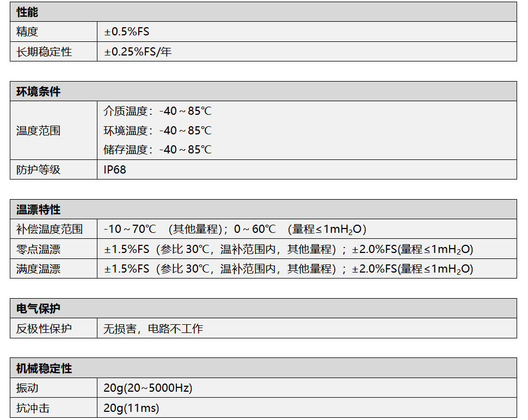The width and height of the screenshot is (528, 420).
Task: Select the 防护等级 row label
Action: click(x=38, y=170)
